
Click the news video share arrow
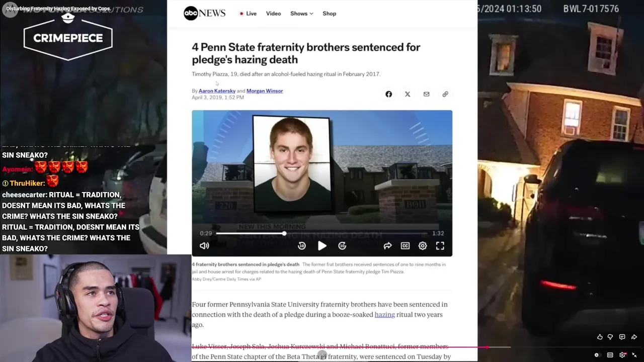(x=387, y=246)
